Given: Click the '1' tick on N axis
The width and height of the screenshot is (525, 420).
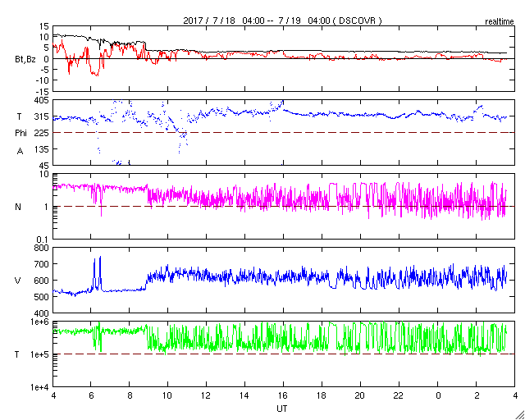Looking at the screenshot, I should click(47, 207).
